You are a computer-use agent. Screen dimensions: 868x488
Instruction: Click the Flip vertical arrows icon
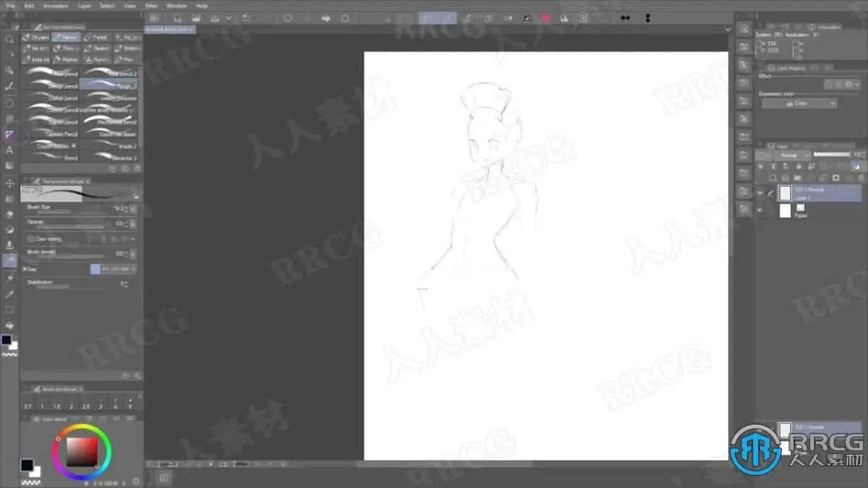[647, 18]
